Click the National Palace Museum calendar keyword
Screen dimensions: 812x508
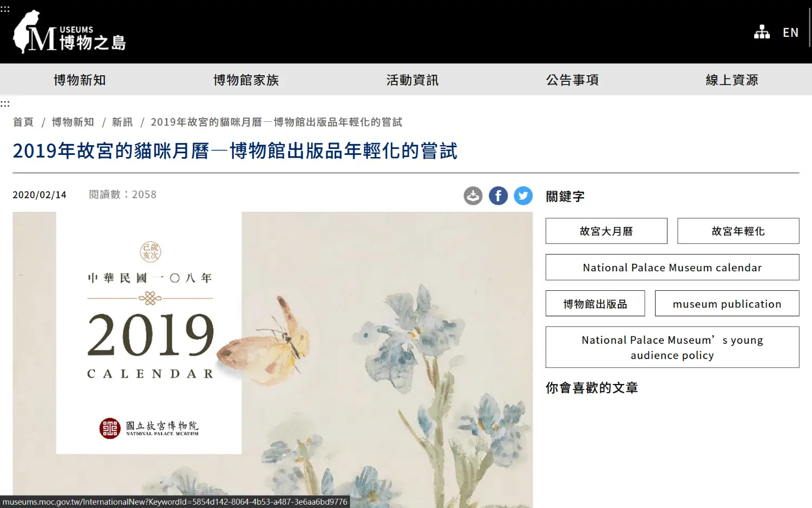(x=672, y=268)
